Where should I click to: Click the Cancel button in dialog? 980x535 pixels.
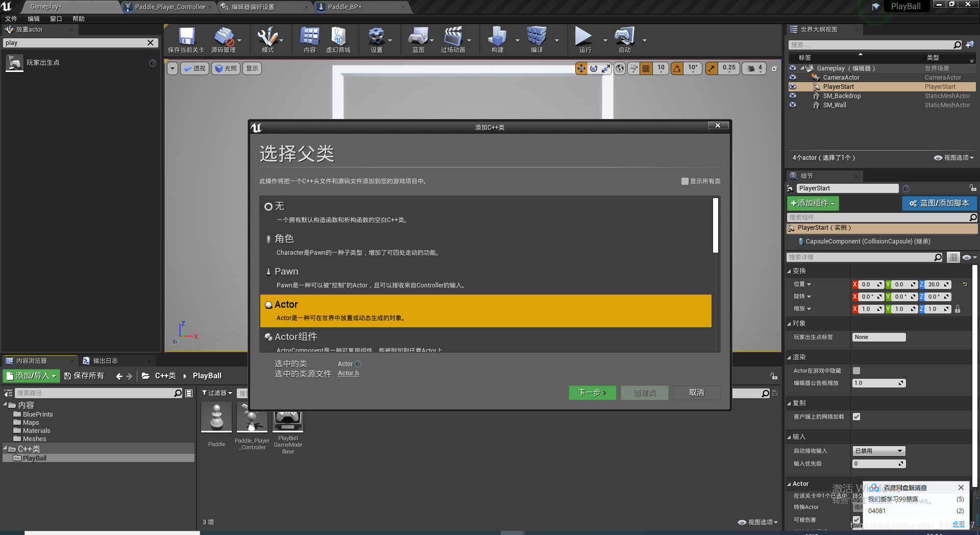click(x=697, y=393)
